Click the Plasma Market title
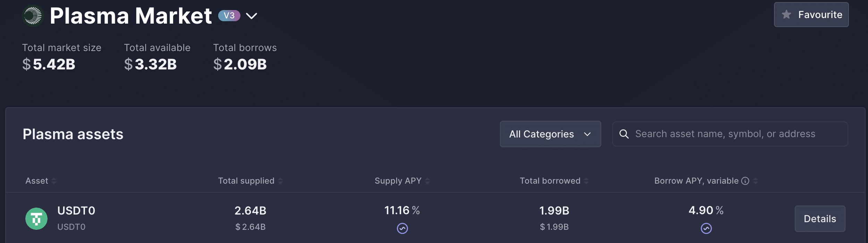 (130, 16)
